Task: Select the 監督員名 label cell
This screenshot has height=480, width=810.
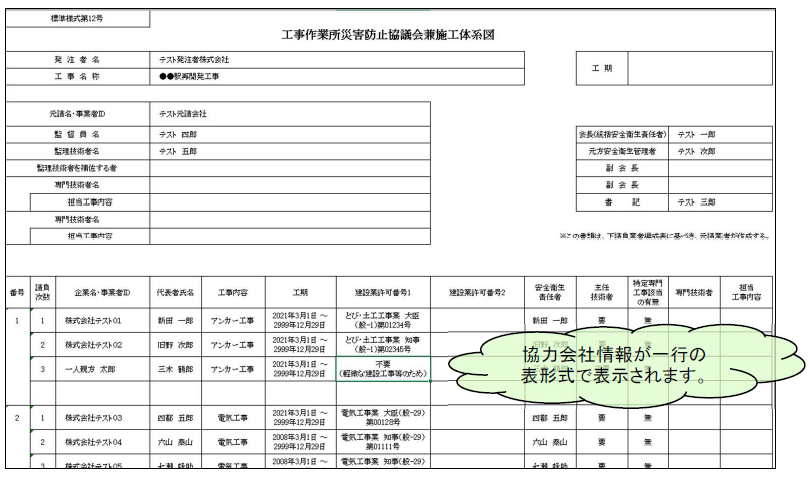Action: [77, 134]
